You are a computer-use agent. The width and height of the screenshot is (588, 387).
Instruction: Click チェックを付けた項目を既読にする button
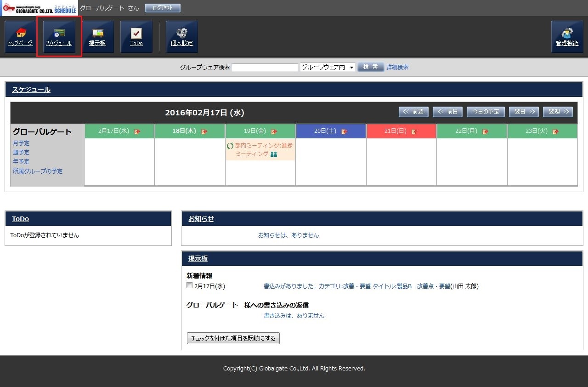click(x=233, y=338)
